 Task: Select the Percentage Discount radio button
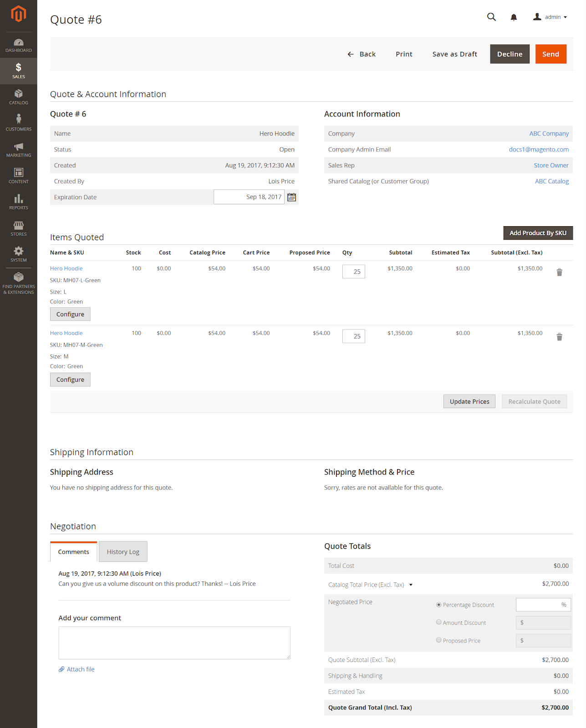tap(439, 605)
